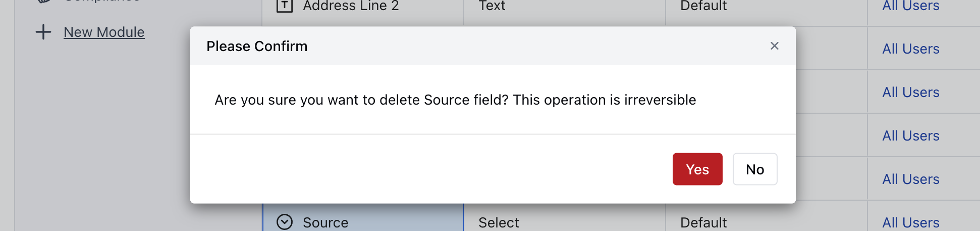Click the plus icon beside New Module
The width and height of the screenshot is (980, 231).
coord(43,32)
